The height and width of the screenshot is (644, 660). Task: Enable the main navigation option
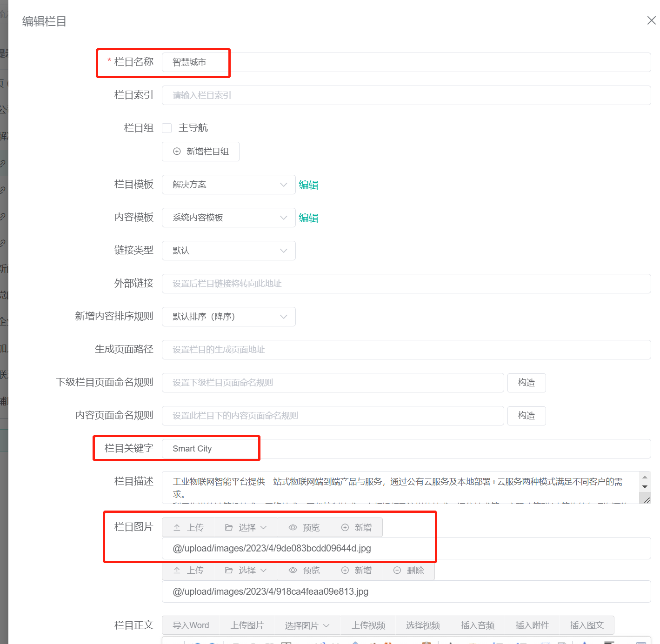pos(167,128)
